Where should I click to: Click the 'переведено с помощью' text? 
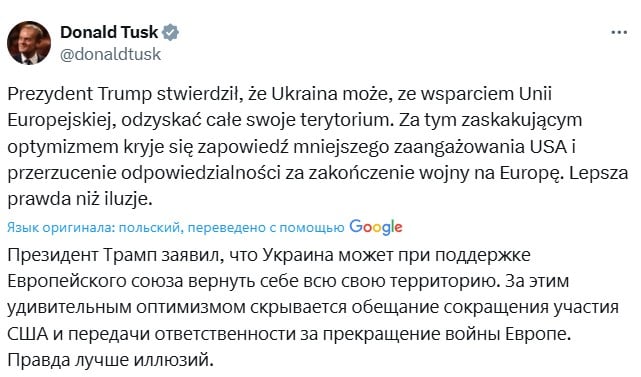pyautogui.click(x=266, y=227)
